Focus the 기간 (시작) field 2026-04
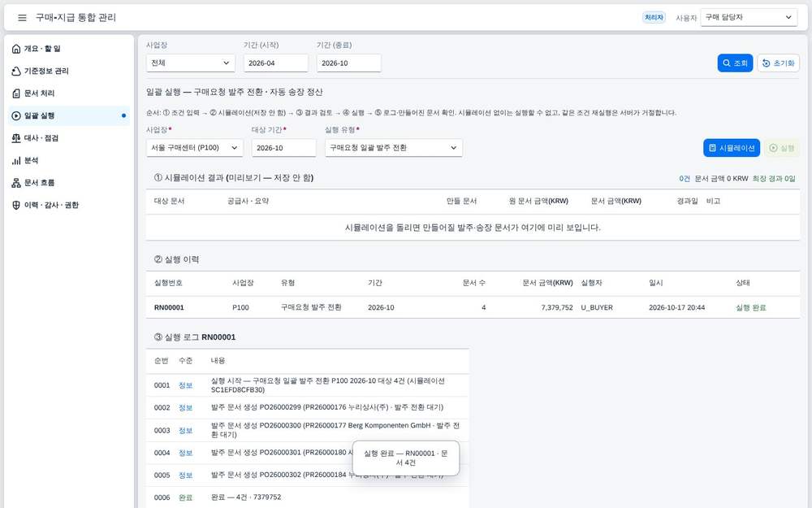 [x=275, y=63]
